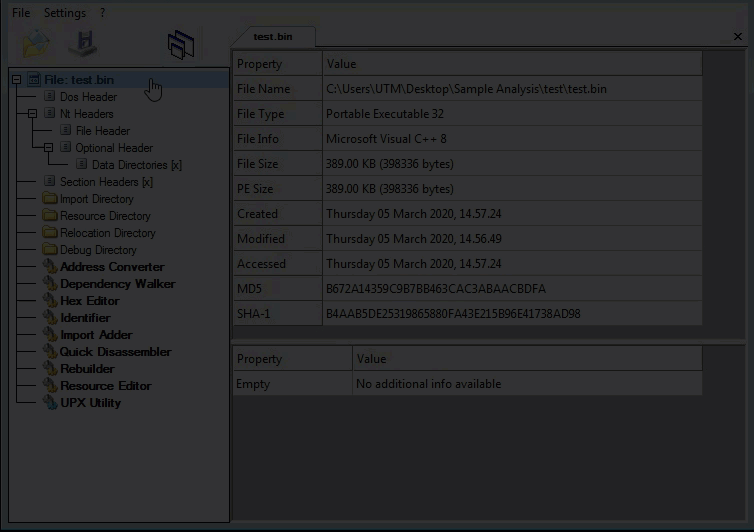Select Dos Header tree item
The image size is (754, 532).
click(x=88, y=97)
